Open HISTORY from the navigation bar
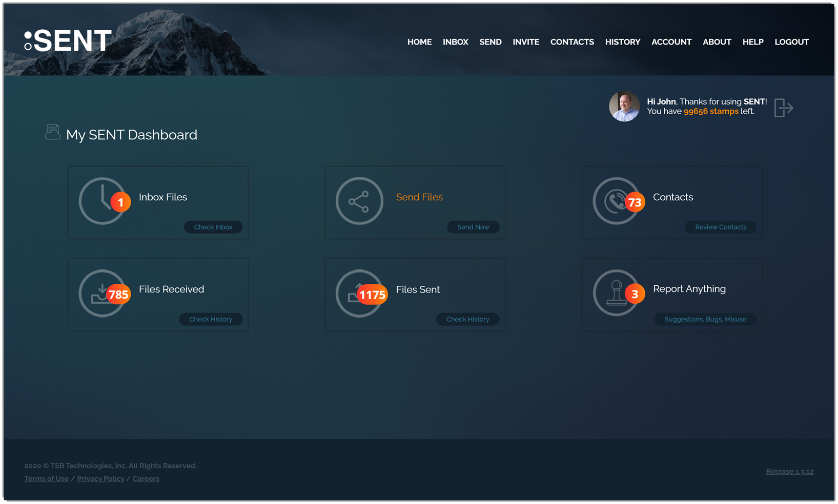838x504 pixels. point(623,42)
